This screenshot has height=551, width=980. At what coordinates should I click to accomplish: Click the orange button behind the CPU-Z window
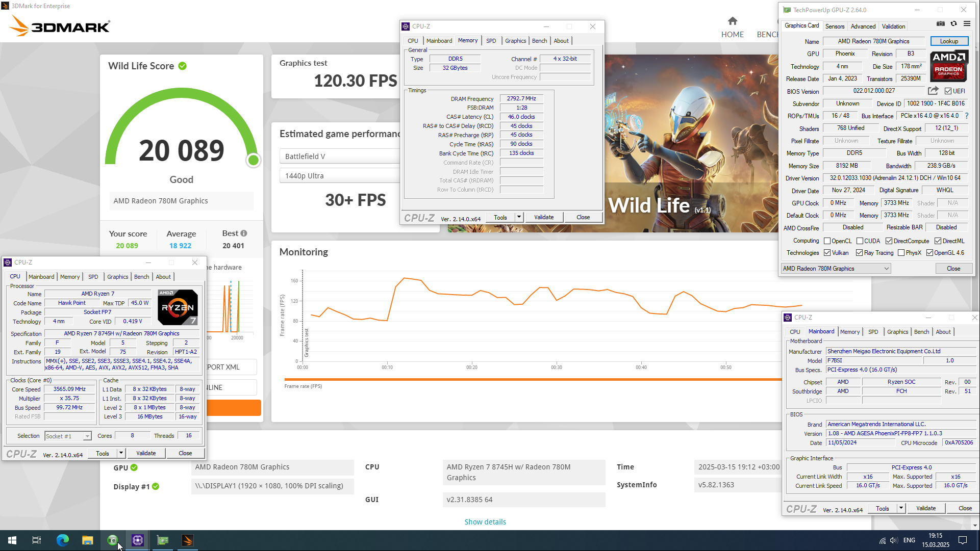coord(234,408)
